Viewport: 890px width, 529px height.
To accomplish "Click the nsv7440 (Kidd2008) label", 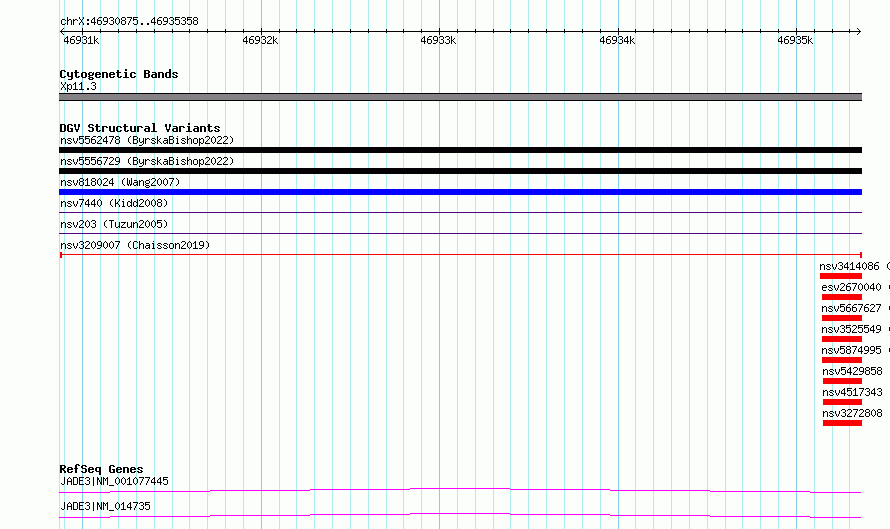I will click(x=114, y=203).
